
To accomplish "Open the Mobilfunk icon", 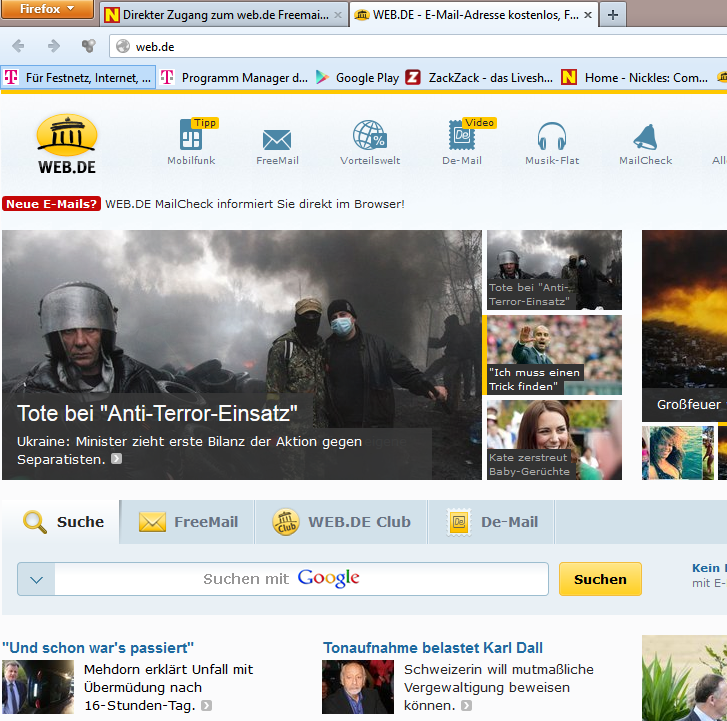I will pos(191,141).
